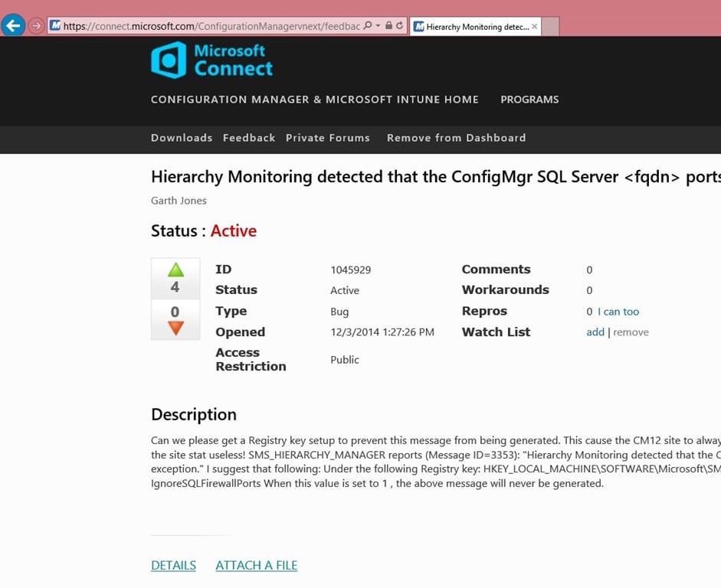Open Private Forums
Image resolution: width=721 pixels, height=588 pixels.
tap(328, 138)
